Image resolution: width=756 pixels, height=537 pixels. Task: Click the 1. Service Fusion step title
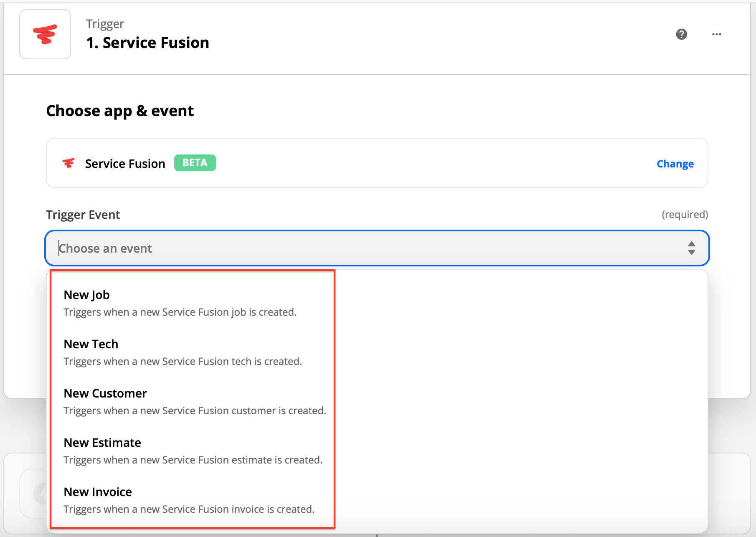(x=147, y=43)
